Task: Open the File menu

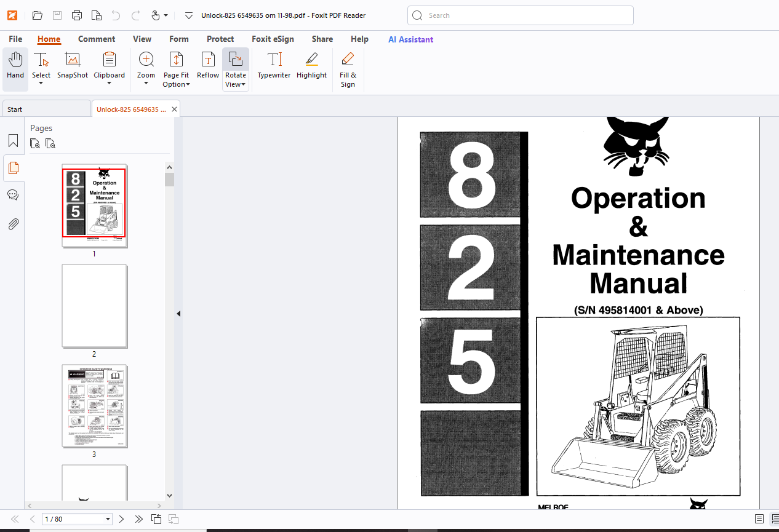Action: pyautogui.click(x=15, y=39)
